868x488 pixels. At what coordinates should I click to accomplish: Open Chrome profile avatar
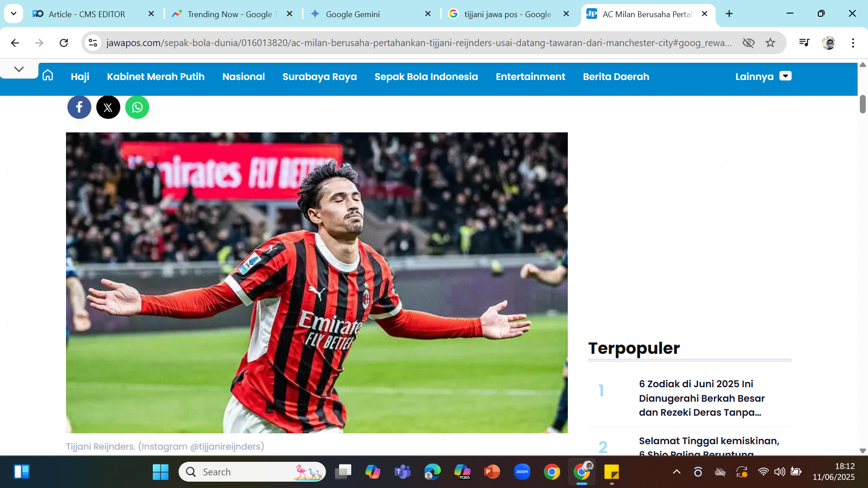pos(829,43)
